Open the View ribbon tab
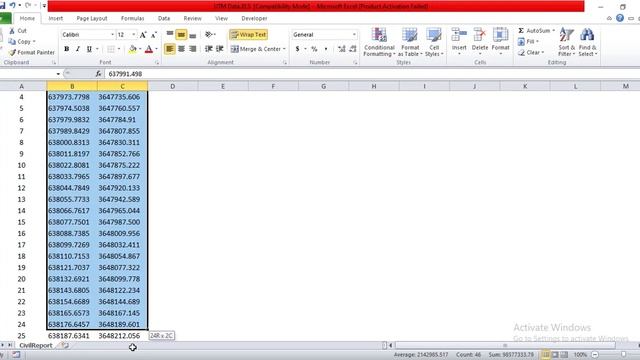 (221, 18)
